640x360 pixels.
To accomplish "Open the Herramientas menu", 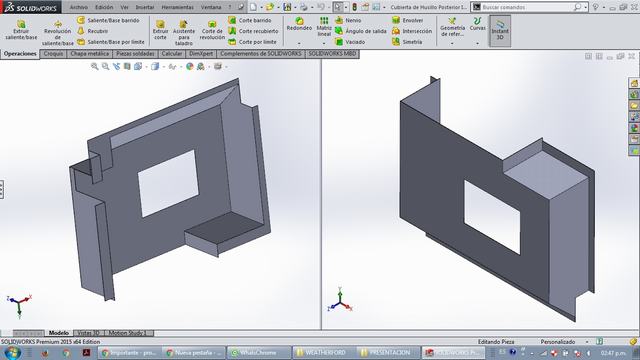I will (x=178, y=7).
